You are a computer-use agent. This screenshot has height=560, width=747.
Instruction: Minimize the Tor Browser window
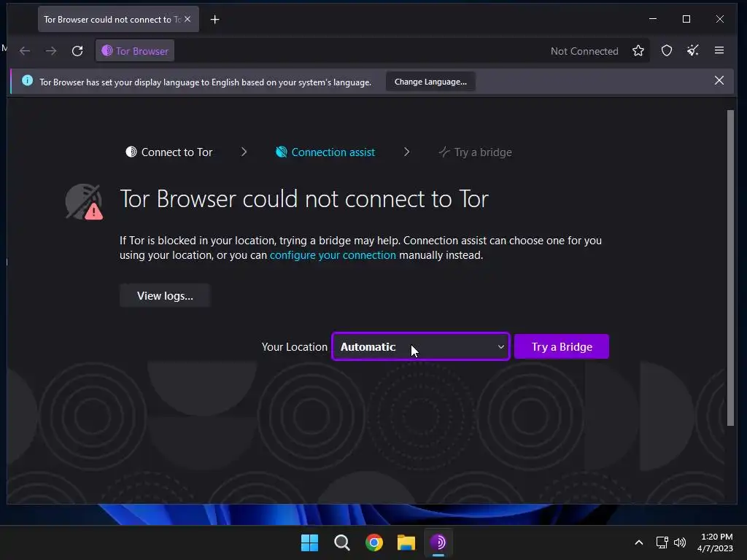[x=653, y=19]
